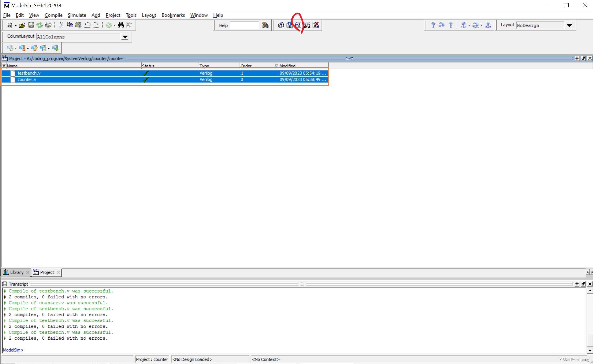Click the save-layout icon in third row
The height and width of the screenshot is (364, 593).
pyautogui.click(x=43, y=48)
